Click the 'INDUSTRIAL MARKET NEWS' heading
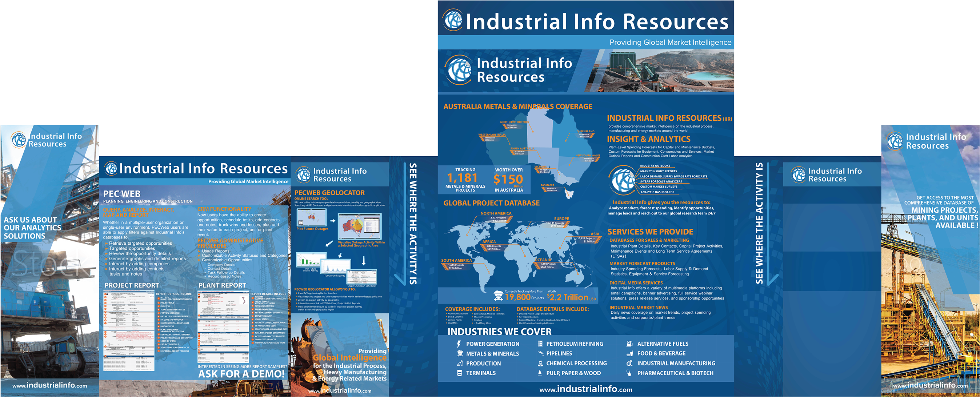This screenshot has width=980, height=397. coord(639,308)
